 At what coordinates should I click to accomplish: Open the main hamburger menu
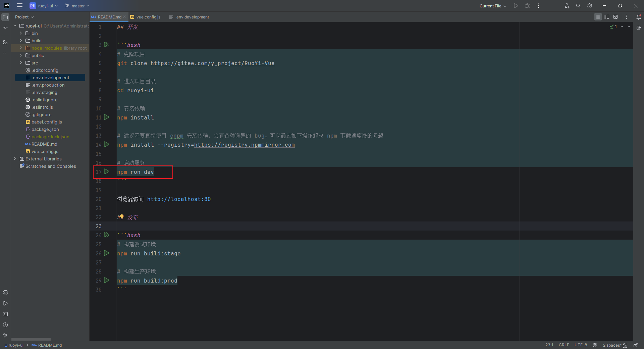(x=20, y=6)
